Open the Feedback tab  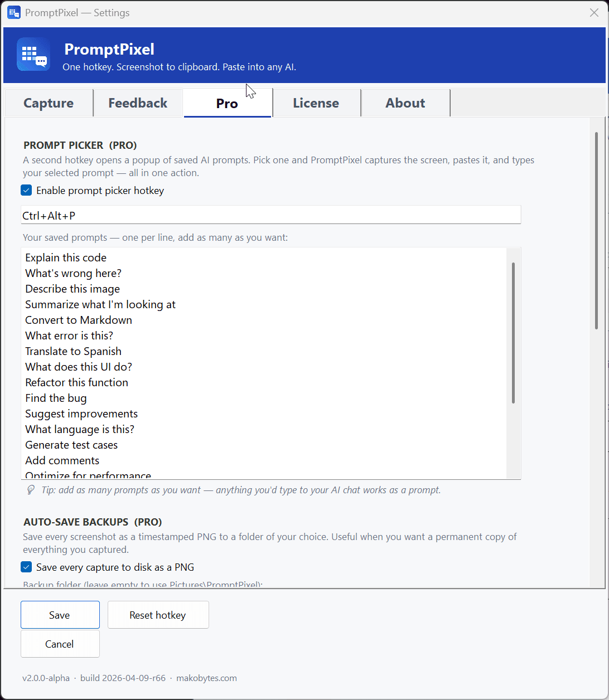138,103
